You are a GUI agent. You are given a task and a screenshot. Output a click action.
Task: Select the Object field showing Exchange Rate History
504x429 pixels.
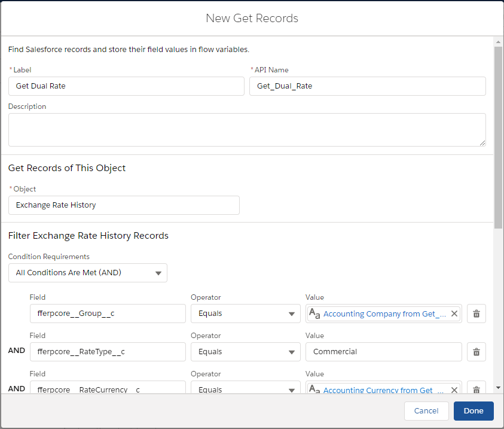click(124, 205)
